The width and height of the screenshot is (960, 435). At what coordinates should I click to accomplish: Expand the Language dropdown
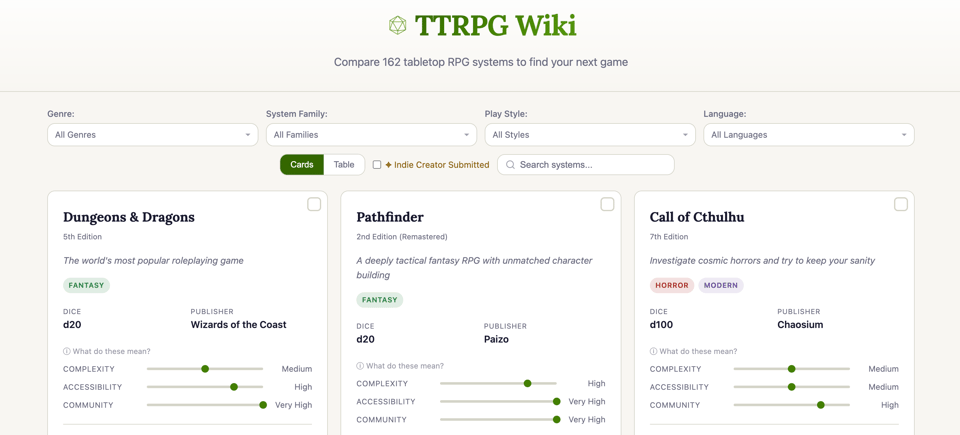pos(808,135)
